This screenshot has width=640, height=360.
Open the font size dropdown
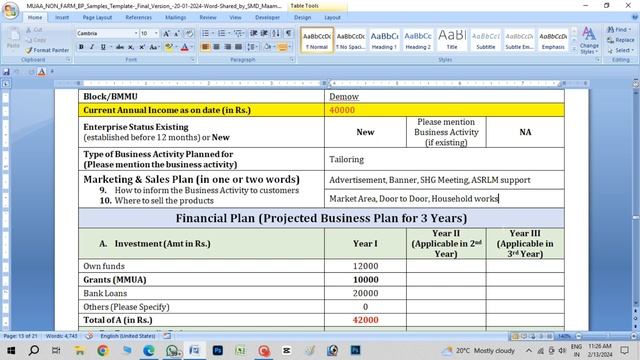(156, 33)
